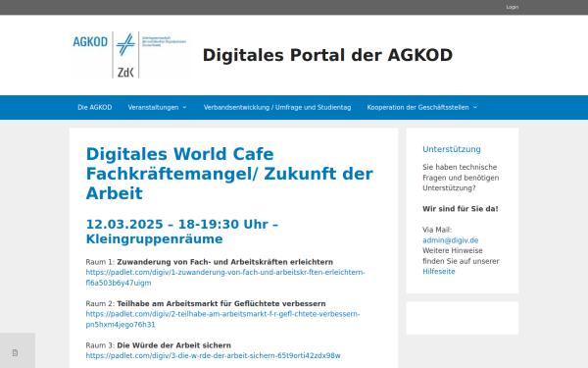The width and height of the screenshot is (588, 368).
Task: Expand Kooperation der Geschäftsstellen chevron
Action: click(x=474, y=107)
